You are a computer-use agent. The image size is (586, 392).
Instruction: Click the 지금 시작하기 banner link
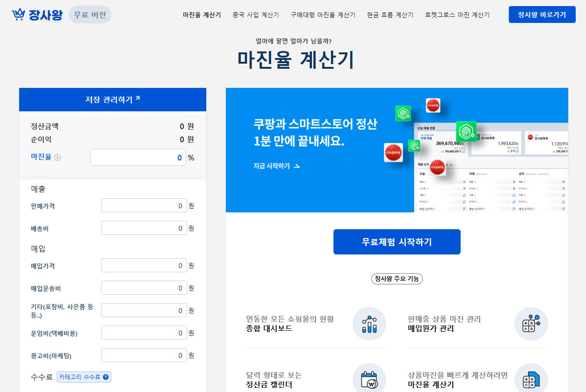[277, 166]
